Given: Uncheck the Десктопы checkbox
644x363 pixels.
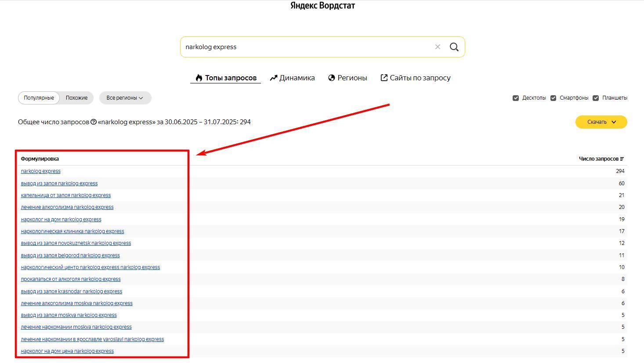Looking at the screenshot, I should click(516, 98).
